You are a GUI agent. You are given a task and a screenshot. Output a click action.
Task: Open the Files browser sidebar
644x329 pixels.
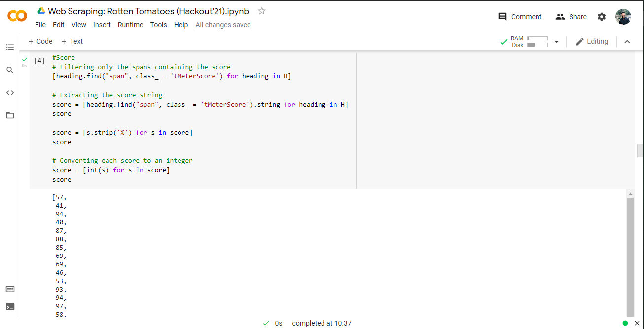click(10, 115)
